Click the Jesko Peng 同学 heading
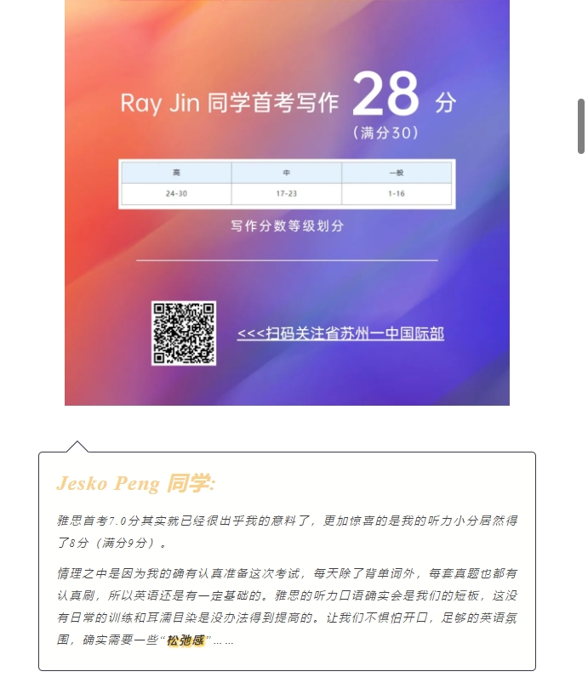 click(x=136, y=483)
